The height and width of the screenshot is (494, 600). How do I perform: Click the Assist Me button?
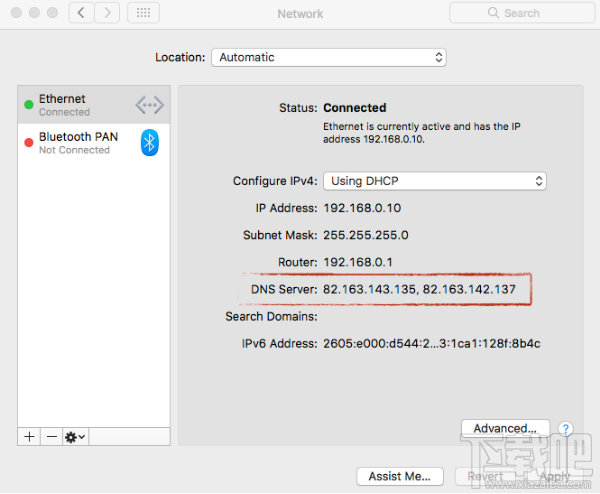(x=400, y=476)
